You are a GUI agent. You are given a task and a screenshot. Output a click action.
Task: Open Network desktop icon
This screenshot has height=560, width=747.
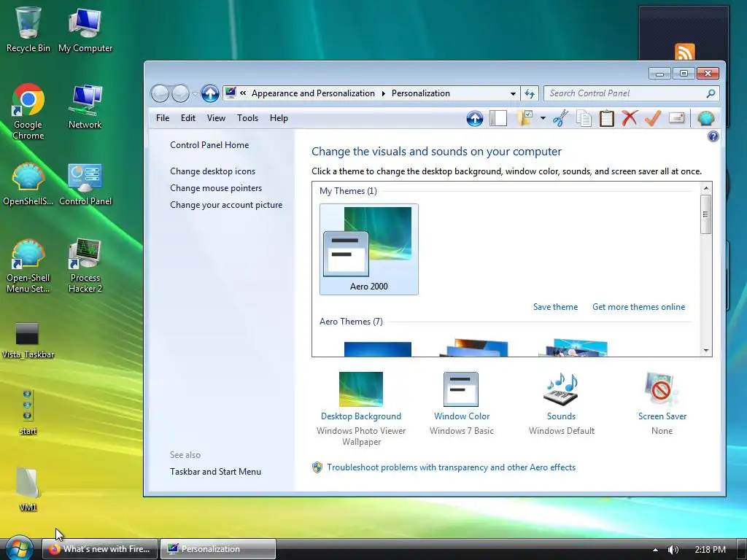point(85,107)
